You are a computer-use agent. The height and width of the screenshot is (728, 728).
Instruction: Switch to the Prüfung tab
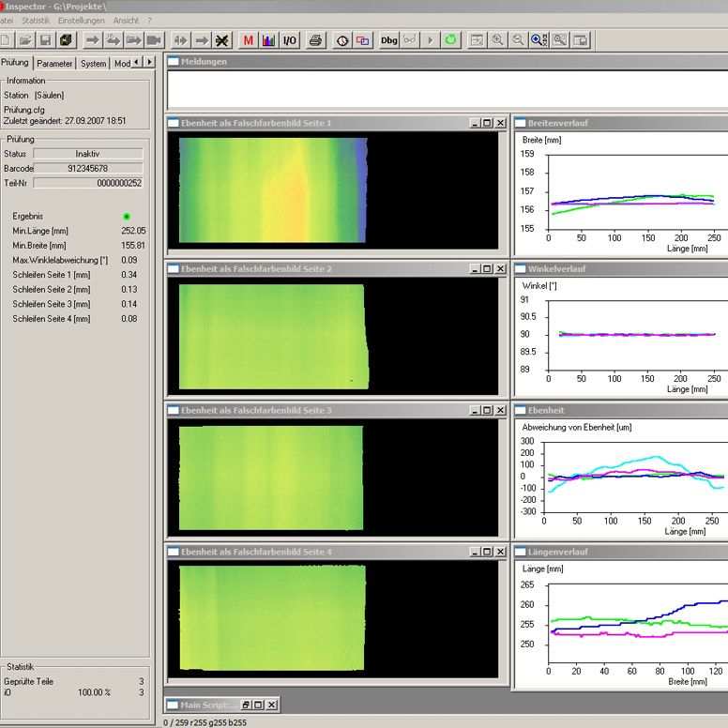[x=15, y=62]
